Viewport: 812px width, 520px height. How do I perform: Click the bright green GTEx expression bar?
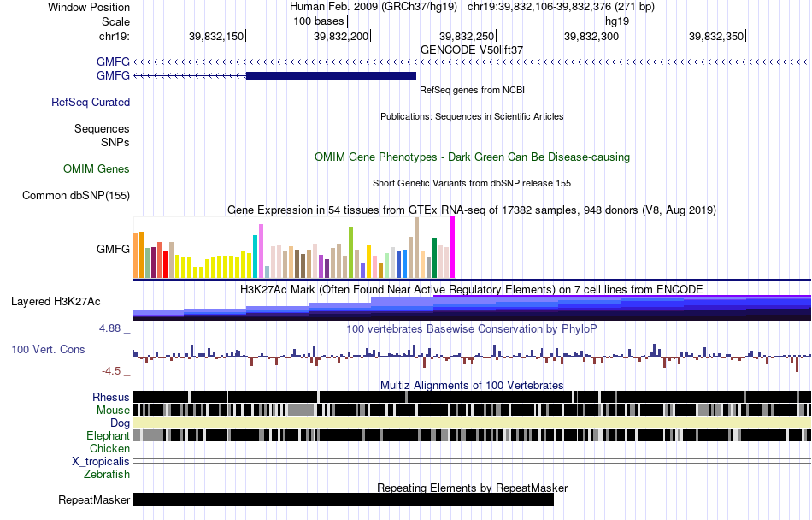click(350, 252)
